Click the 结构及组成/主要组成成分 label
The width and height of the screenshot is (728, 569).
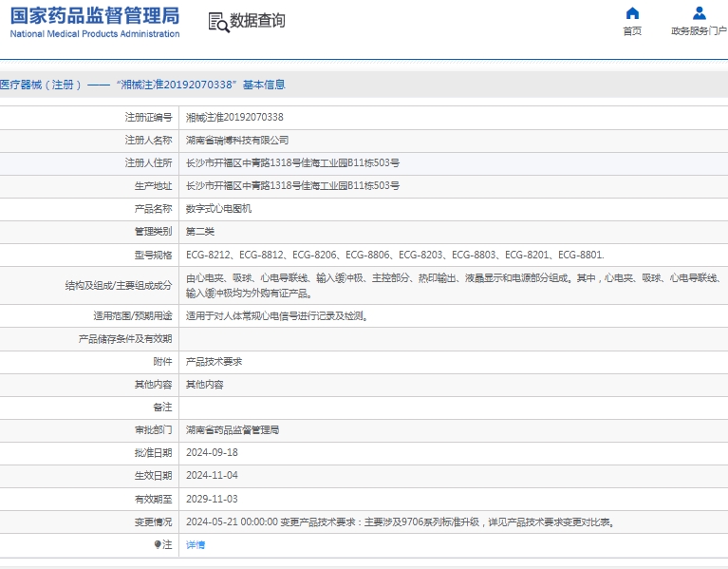pyautogui.click(x=119, y=285)
